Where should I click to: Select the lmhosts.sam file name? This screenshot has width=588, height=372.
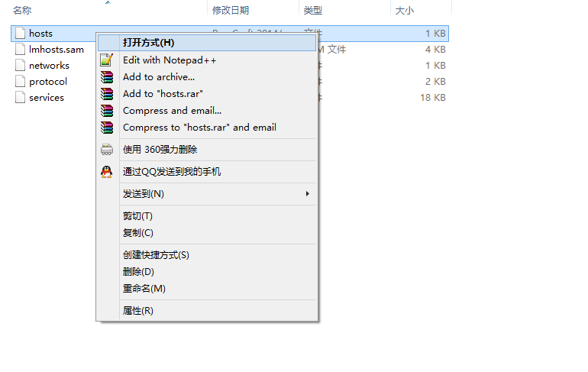tap(57, 50)
